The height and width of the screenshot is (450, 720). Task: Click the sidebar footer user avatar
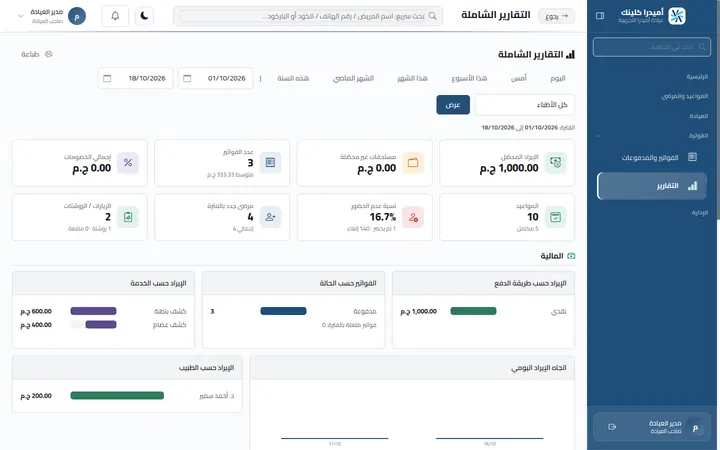coord(695,428)
